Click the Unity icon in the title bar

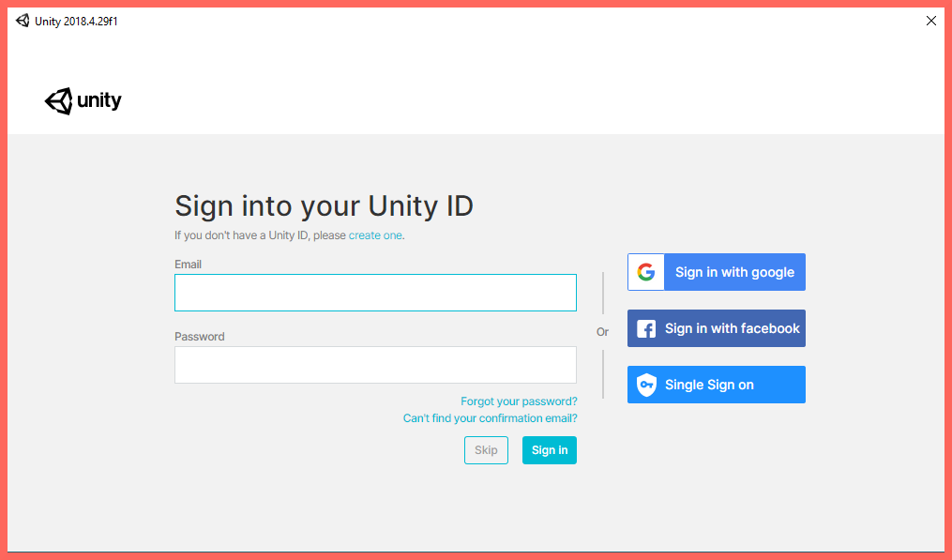click(x=23, y=21)
